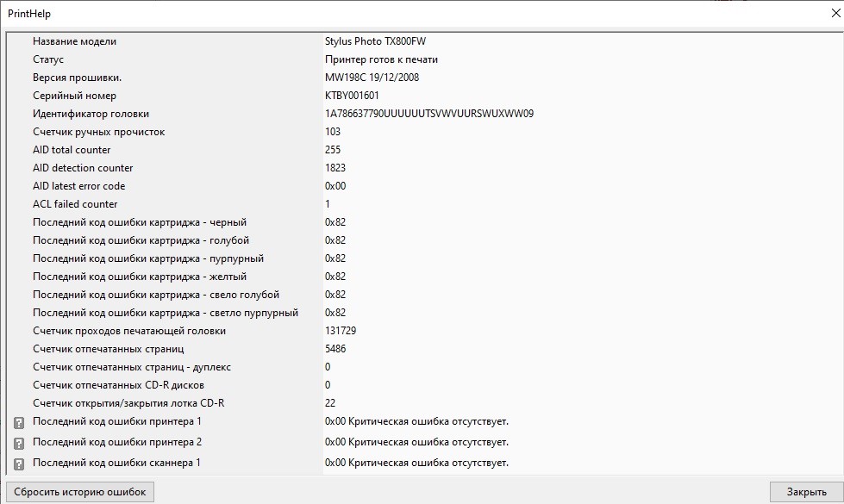The image size is (844, 504).
Task: Select scanner error 1 critical error absent message
Action: (x=416, y=463)
